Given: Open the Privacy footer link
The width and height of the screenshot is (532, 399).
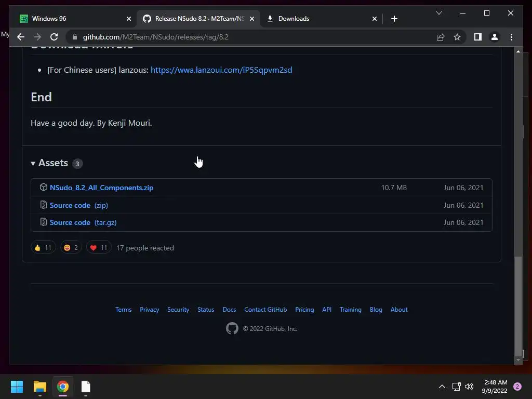Looking at the screenshot, I should tap(149, 310).
